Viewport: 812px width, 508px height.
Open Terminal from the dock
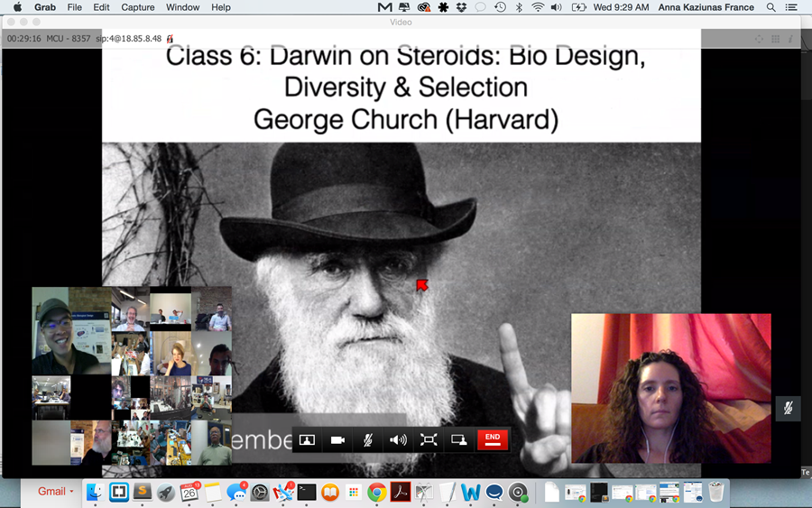307,492
